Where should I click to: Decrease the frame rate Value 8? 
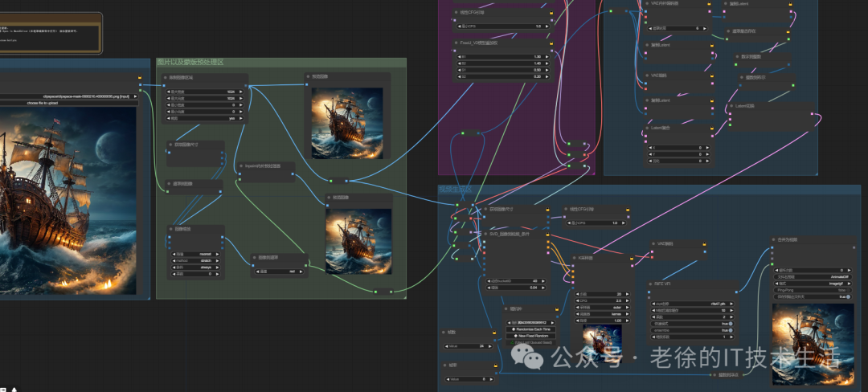pyautogui.click(x=448, y=379)
